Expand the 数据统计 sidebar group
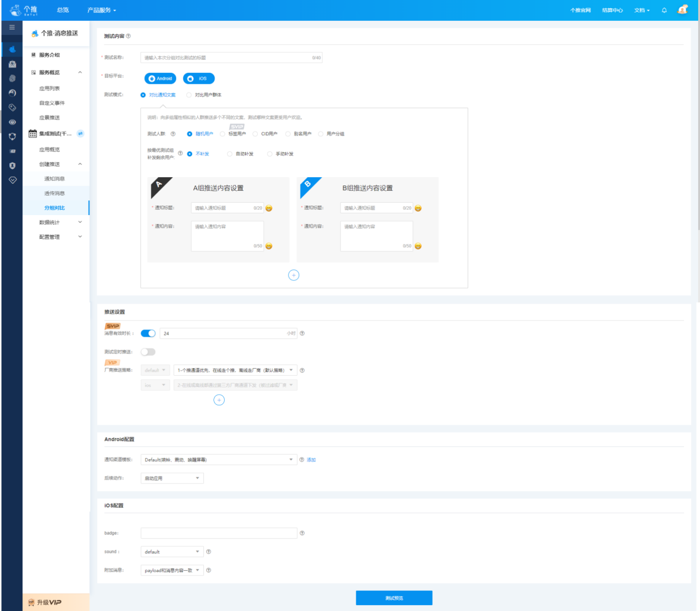700x611 pixels. click(80, 222)
